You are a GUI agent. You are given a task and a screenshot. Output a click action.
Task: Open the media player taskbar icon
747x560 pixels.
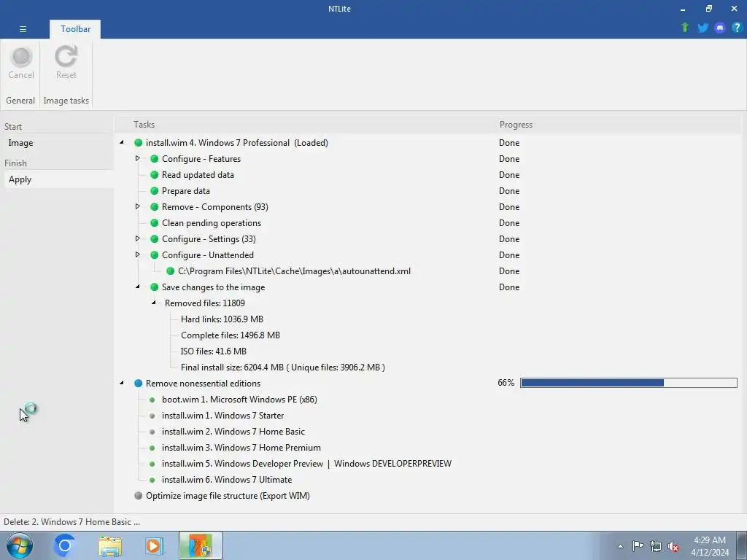155,545
